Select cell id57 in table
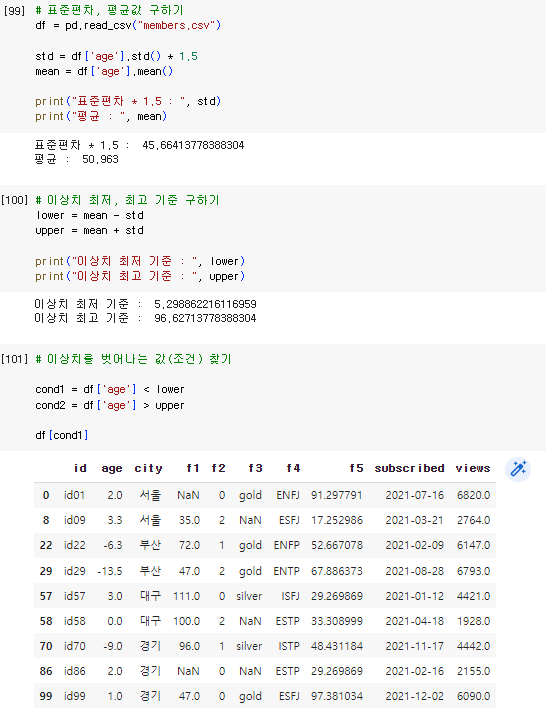This screenshot has width=546, height=711. [x=74, y=596]
